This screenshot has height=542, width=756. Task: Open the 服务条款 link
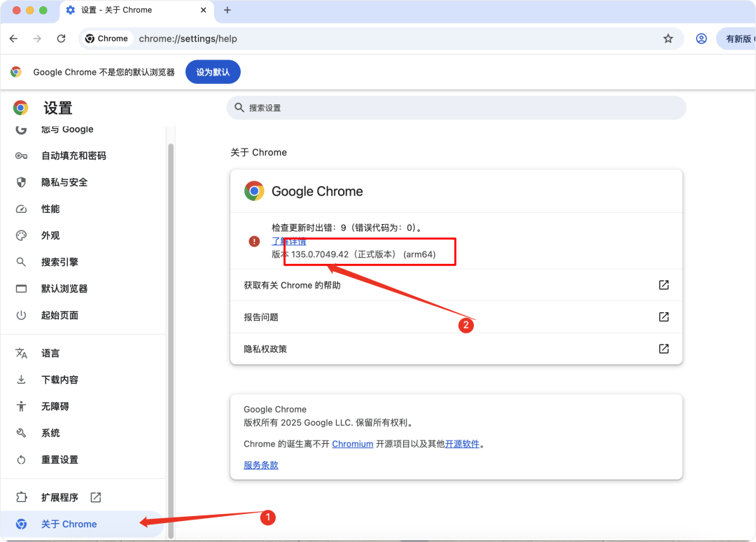261,465
